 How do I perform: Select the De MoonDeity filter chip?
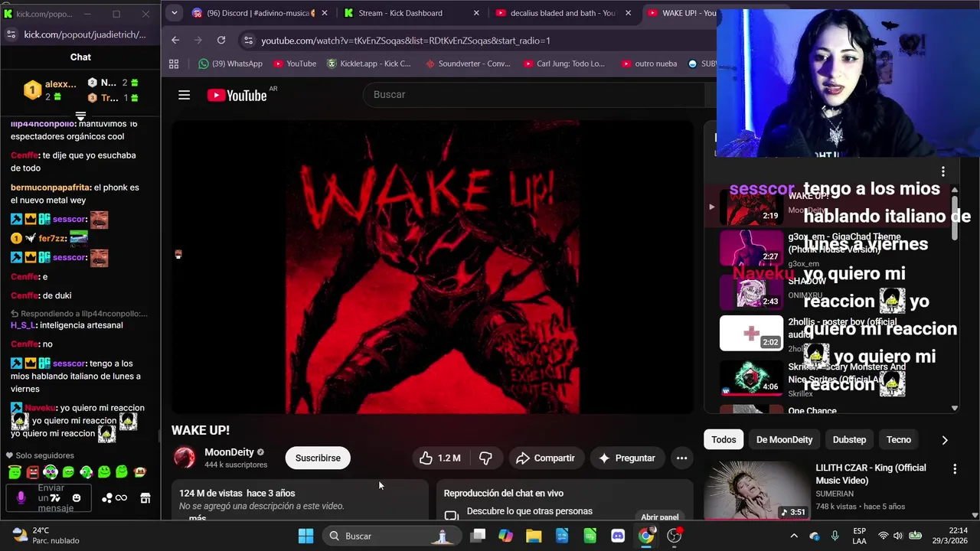click(784, 439)
